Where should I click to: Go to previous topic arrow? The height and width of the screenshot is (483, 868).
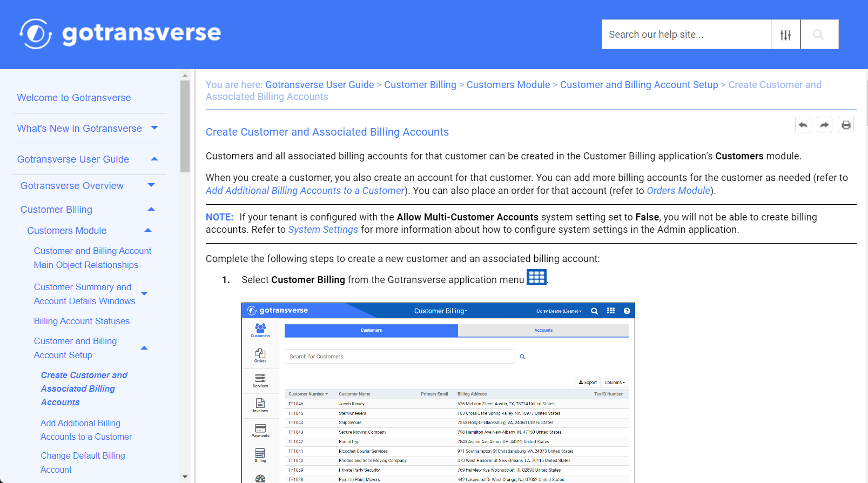point(803,125)
